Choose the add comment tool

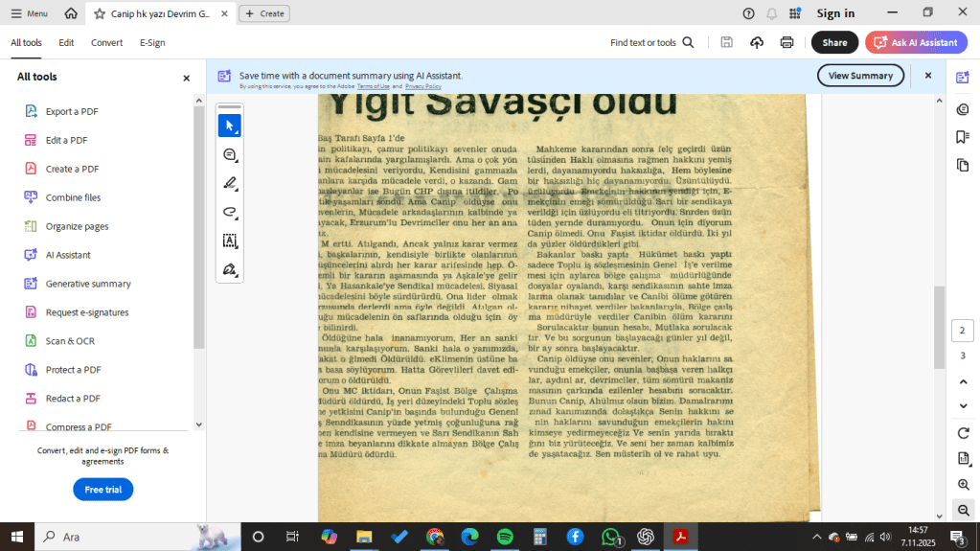[x=230, y=154]
